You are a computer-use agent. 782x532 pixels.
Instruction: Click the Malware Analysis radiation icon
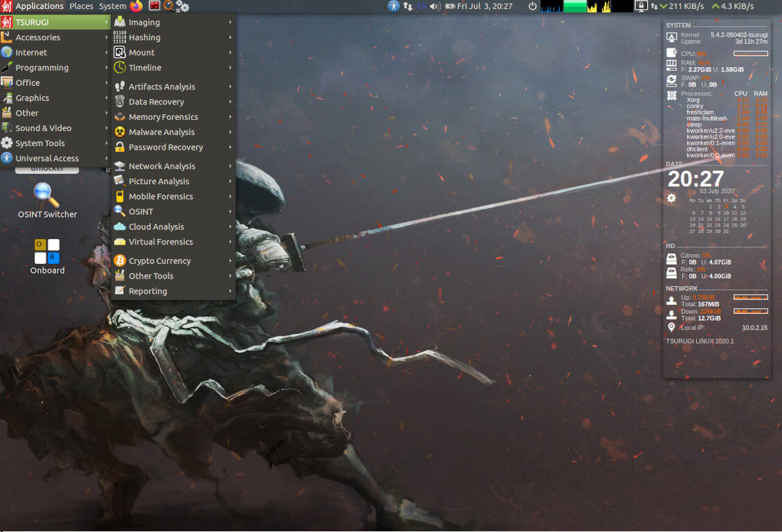[x=120, y=132]
